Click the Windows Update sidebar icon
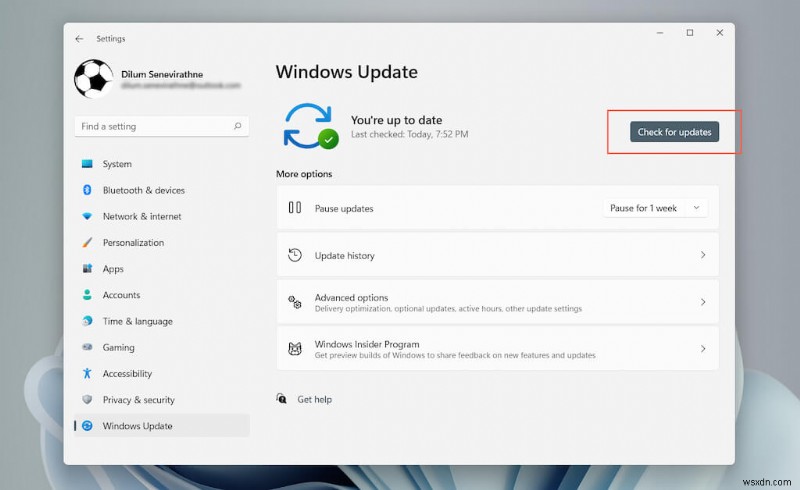This screenshot has height=490, width=800. pyautogui.click(x=87, y=426)
